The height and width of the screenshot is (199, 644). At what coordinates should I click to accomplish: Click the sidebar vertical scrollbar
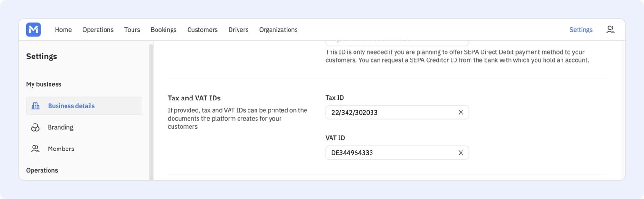click(x=151, y=112)
